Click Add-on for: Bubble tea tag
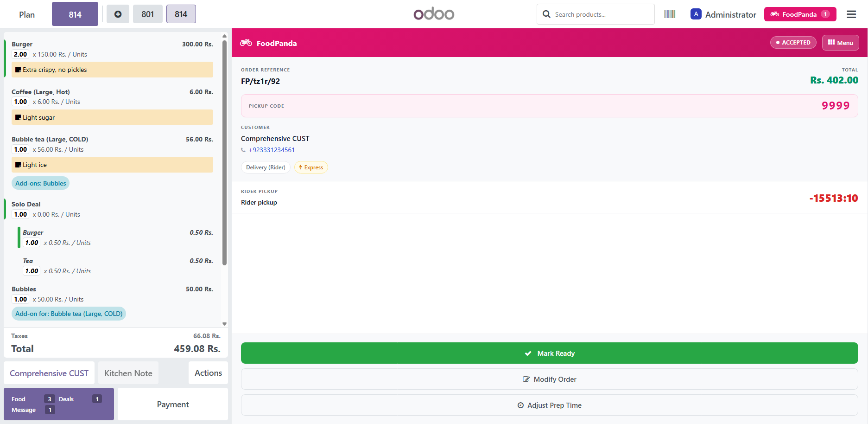This screenshot has height=424, width=868. point(69,314)
